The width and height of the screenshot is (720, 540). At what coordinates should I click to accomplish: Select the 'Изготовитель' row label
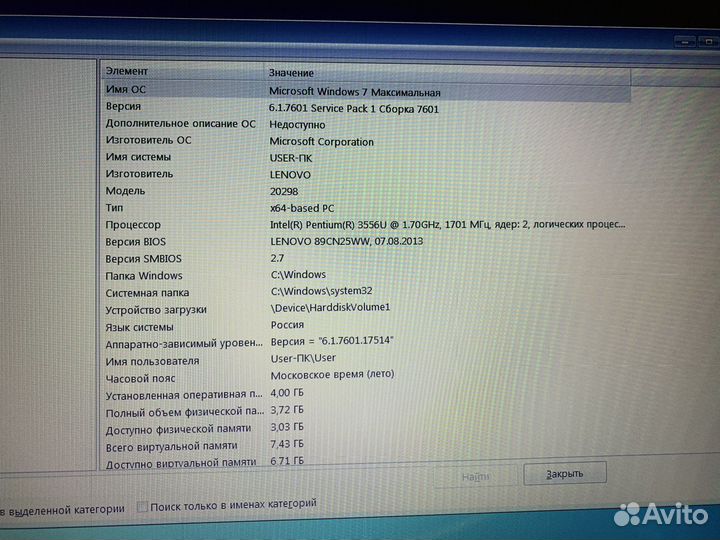pos(139,174)
